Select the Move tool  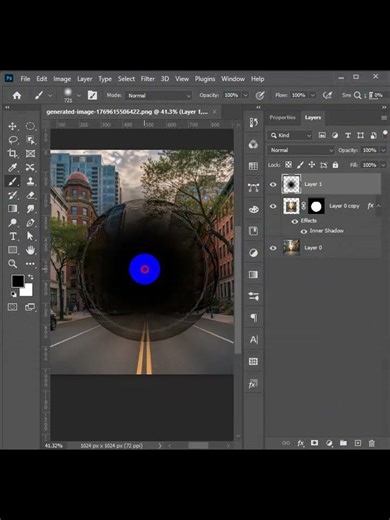tap(13, 126)
